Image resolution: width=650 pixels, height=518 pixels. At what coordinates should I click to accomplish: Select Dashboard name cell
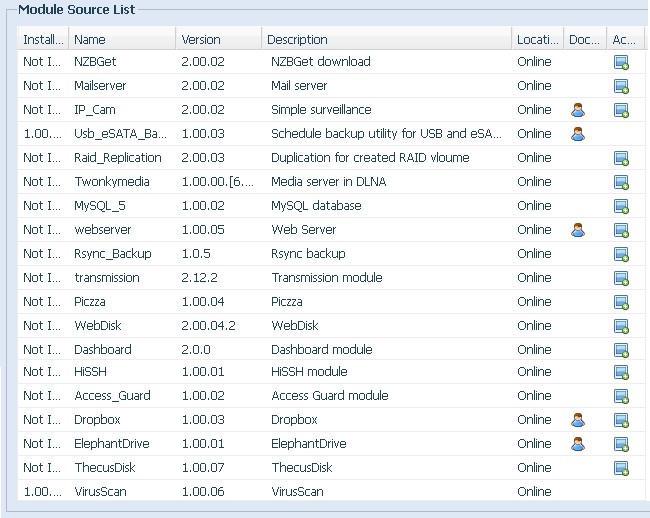pyautogui.click(x=102, y=350)
